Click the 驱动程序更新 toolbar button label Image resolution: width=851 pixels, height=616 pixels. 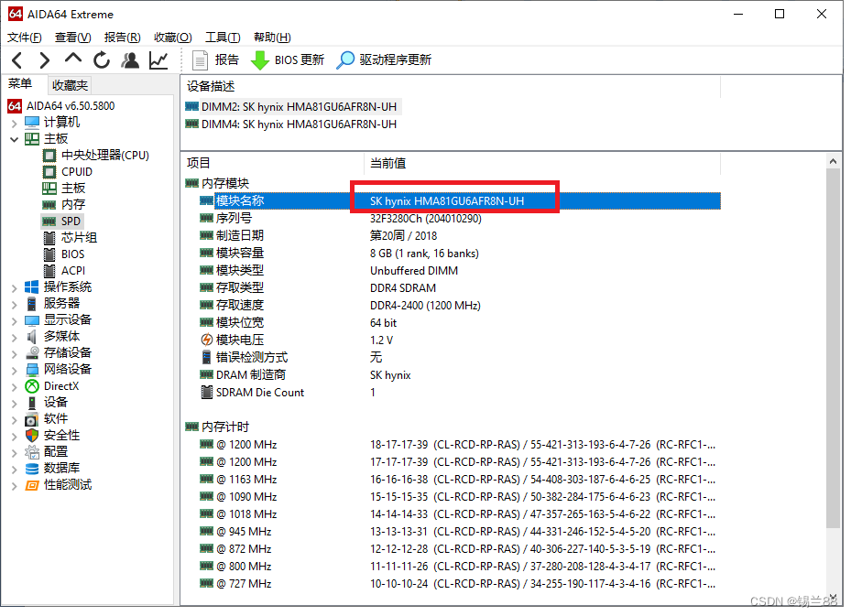click(395, 59)
